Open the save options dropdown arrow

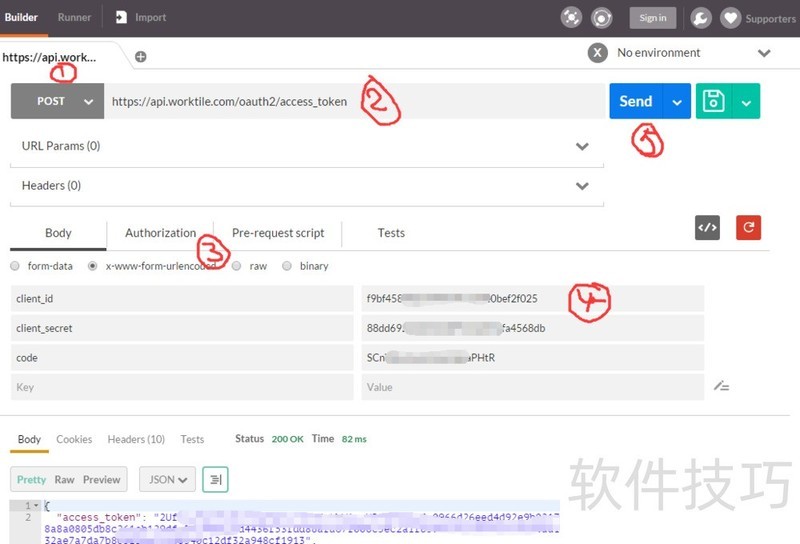coord(746,101)
